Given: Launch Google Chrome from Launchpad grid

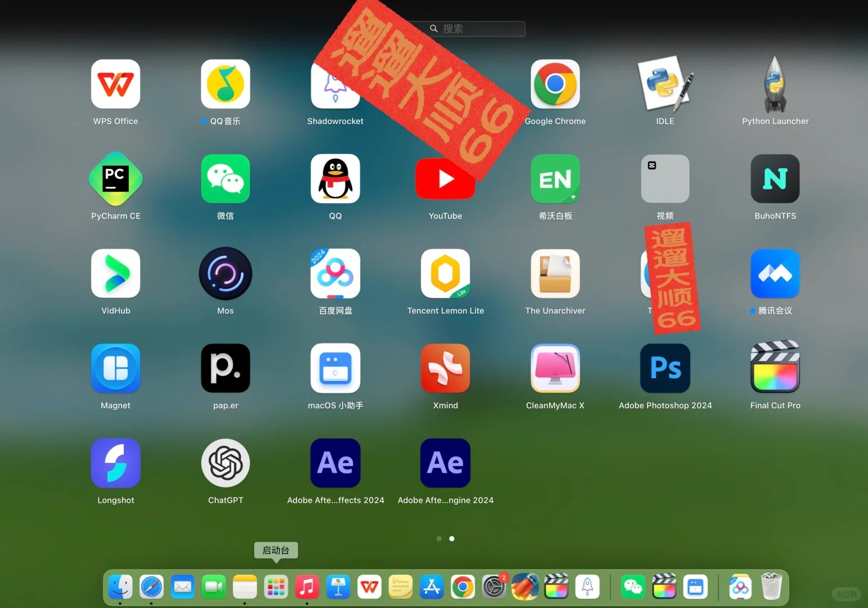Looking at the screenshot, I should point(555,84).
